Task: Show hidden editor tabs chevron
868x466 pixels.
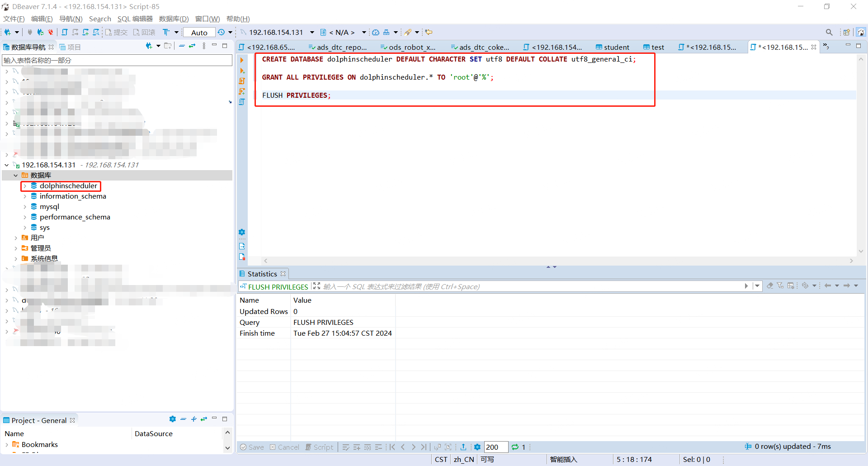Action: [x=826, y=47]
